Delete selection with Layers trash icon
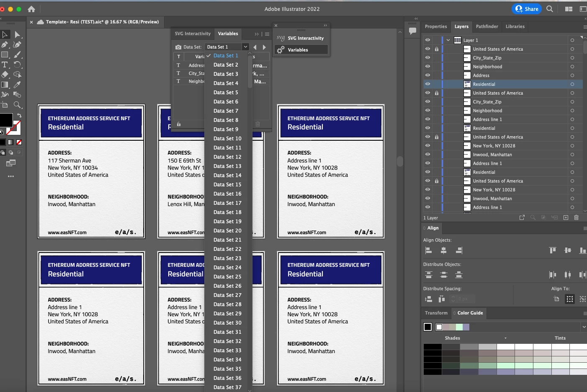The width and height of the screenshot is (587, 392). (x=577, y=218)
